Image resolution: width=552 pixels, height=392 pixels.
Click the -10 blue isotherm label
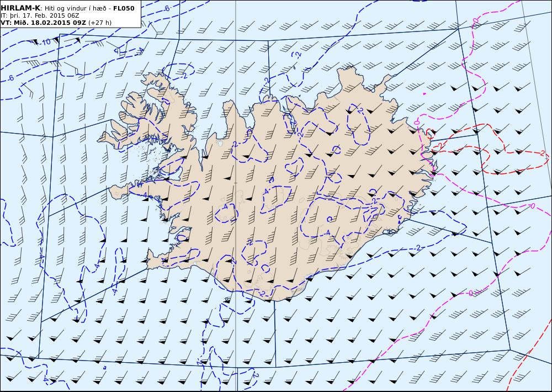(x=45, y=42)
